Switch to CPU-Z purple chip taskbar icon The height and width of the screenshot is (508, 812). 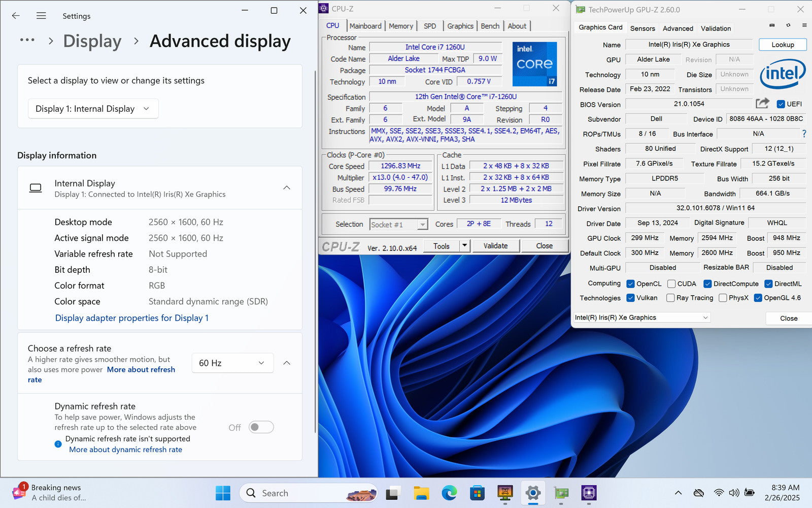pos(589,493)
